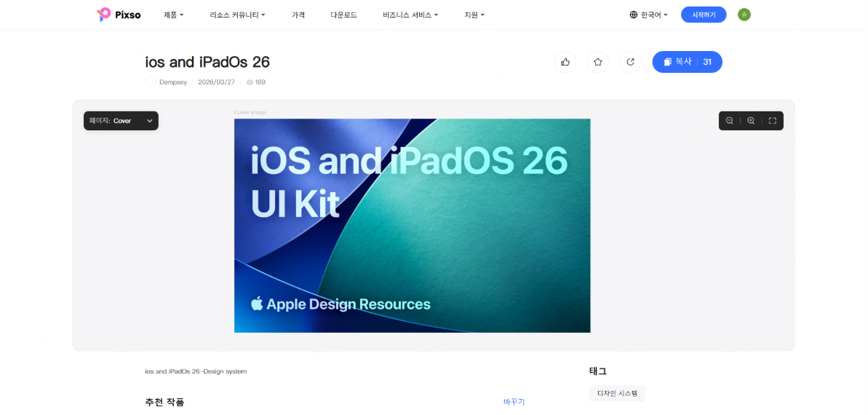Viewport: 868px width, 415px height.
Task: Click the iOS and iPadOS cover image
Action: point(413,226)
